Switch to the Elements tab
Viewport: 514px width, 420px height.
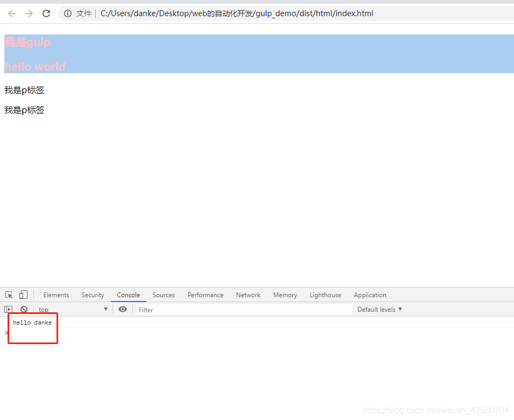(x=56, y=295)
